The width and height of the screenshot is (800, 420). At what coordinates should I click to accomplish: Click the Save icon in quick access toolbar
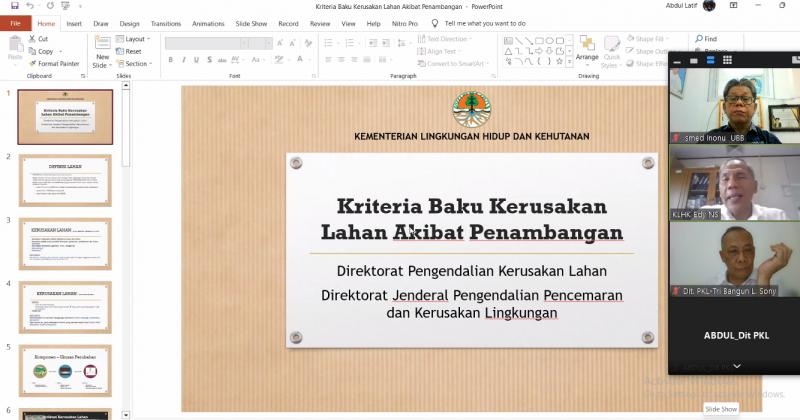(x=13, y=6)
